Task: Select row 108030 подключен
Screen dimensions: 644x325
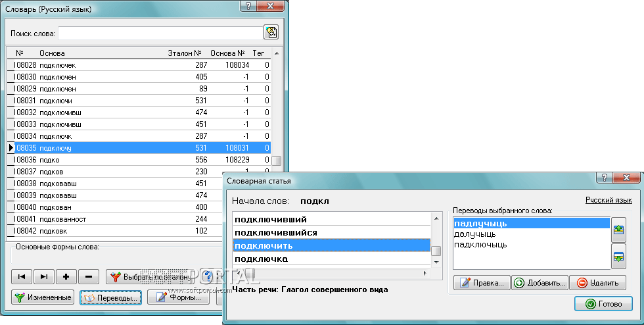Action: click(139, 77)
